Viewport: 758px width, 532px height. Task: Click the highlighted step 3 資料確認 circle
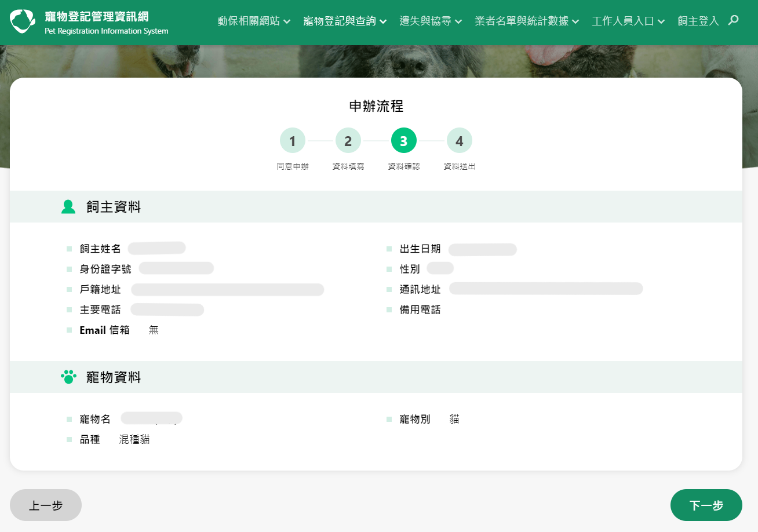pos(404,140)
